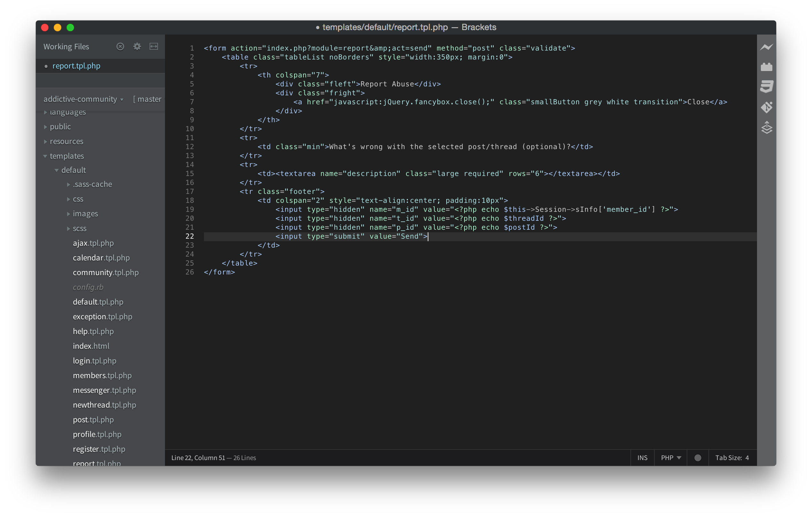
Task: Open login.tpl.php from the file tree
Action: [94, 361]
